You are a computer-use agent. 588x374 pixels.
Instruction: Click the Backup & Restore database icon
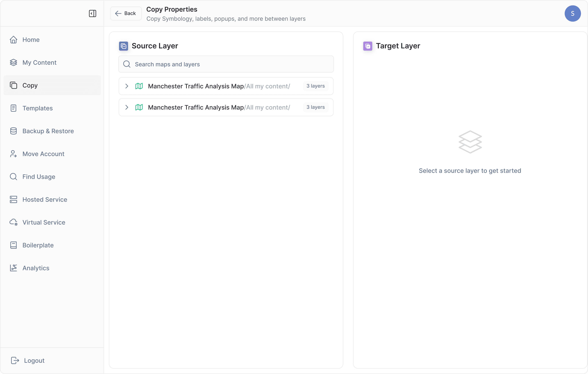point(13,131)
